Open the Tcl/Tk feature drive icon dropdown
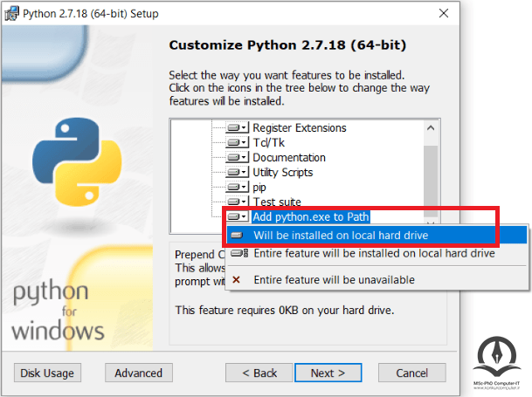Screen dimensions: 532x397 tap(237, 142)
